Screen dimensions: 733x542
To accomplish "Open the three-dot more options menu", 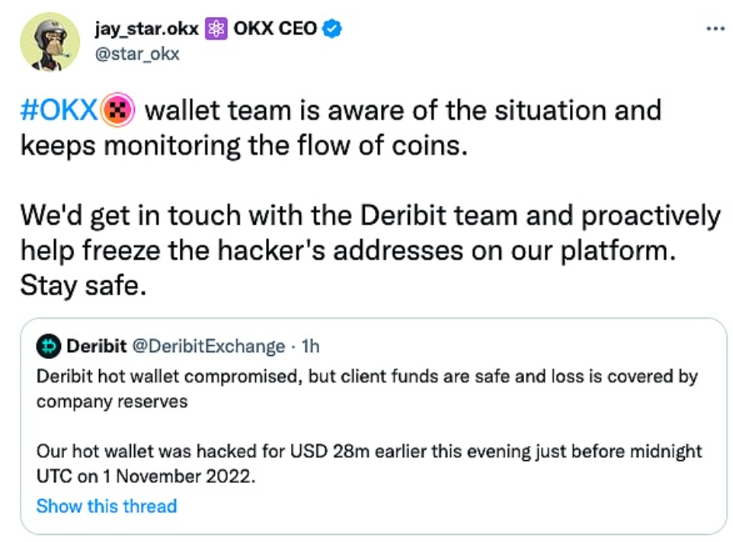I will (714, 28).
